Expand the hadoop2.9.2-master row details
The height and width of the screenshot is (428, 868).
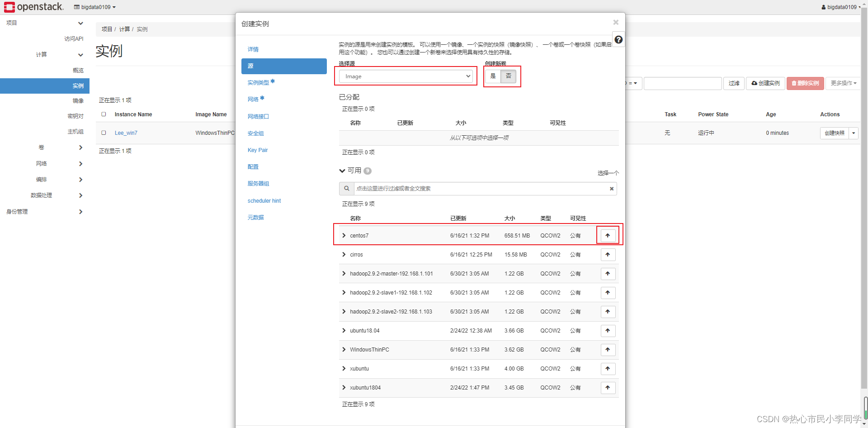point(344,274)
